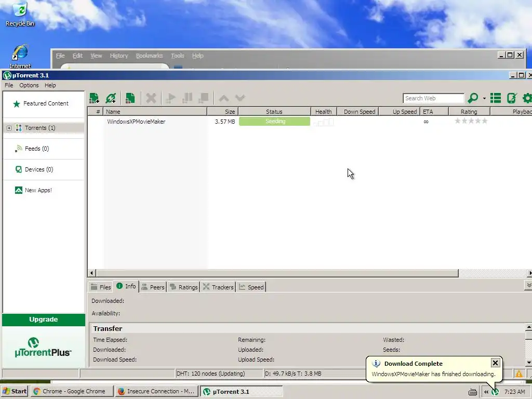Sort by the Size column header

pyautogui.click(x=222, y=112)
